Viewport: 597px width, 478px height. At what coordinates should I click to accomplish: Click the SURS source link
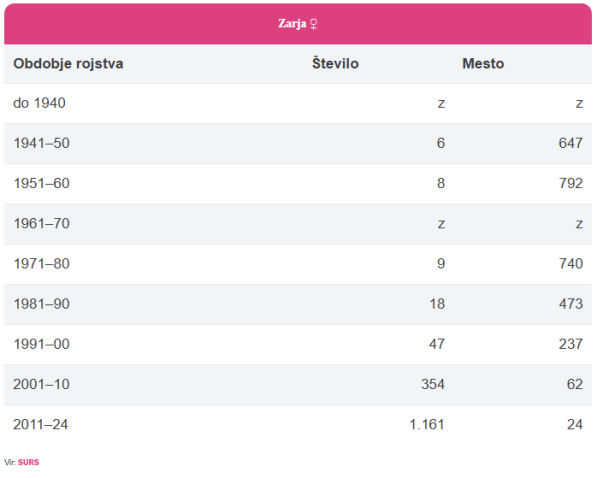[x=29, y=462]
